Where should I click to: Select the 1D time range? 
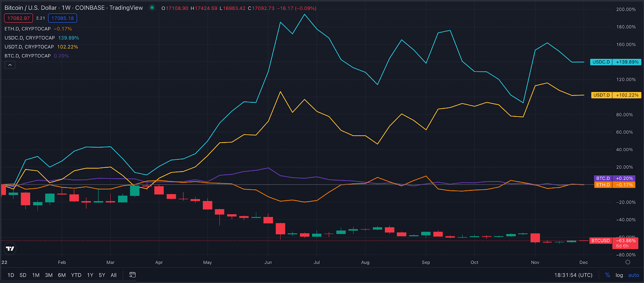(x=11, y=275)
